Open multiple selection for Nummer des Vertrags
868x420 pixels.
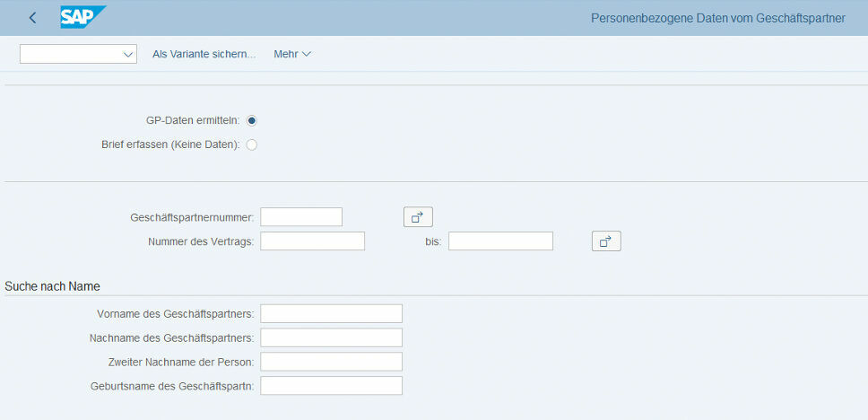click(606, 241)
